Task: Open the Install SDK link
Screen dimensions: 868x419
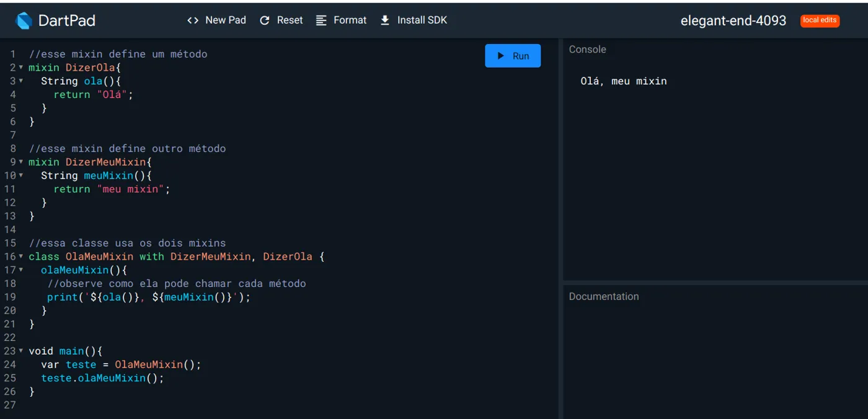Action: point(414,20)
